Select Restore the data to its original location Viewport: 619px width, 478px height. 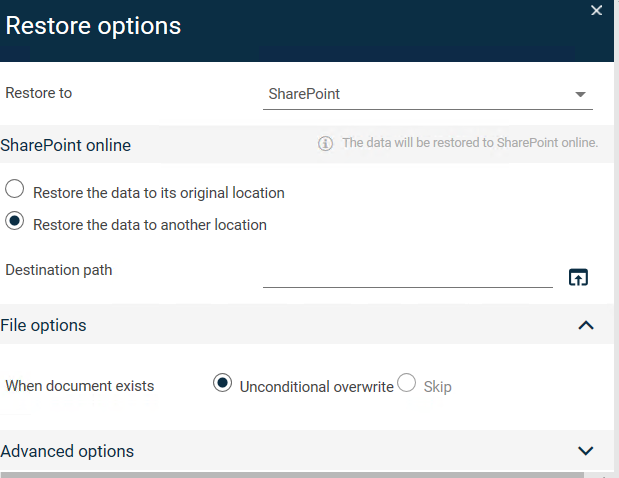click(x=15, y=190)
